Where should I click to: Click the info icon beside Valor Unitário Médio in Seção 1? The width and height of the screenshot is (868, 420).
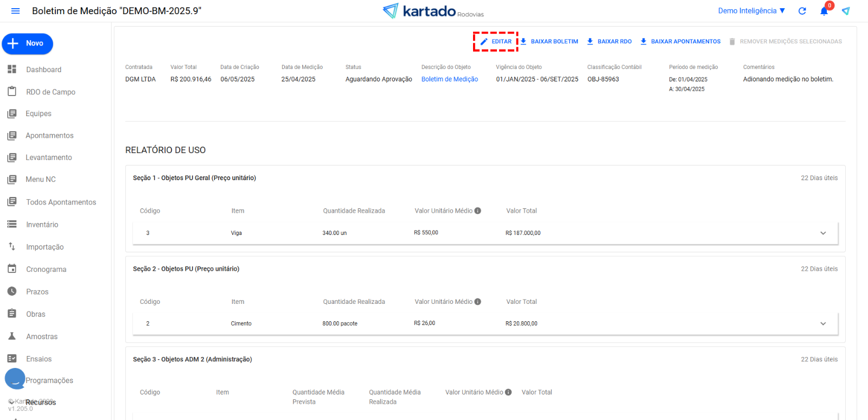tap(478, 211)
